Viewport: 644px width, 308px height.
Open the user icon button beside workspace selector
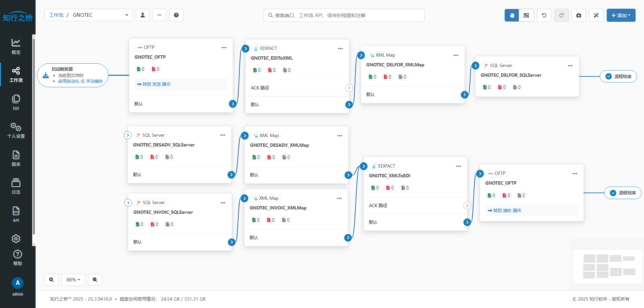coord(143,15)
